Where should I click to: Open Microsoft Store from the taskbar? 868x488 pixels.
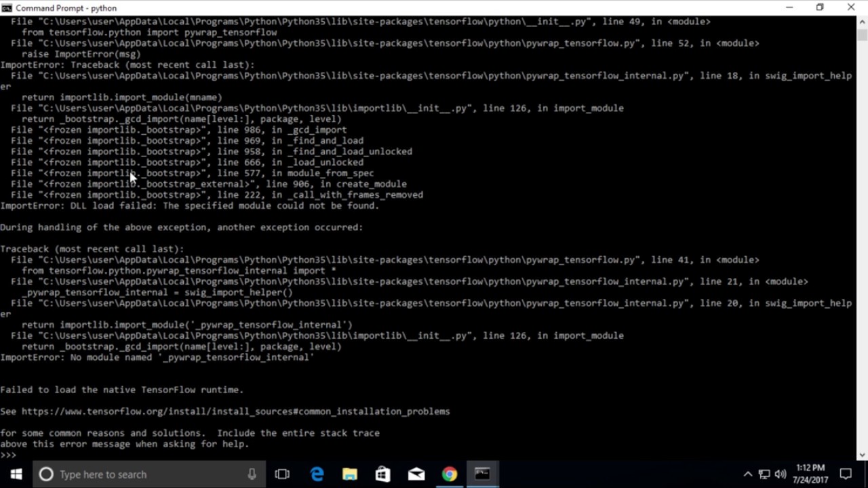[x=383, y=474]
